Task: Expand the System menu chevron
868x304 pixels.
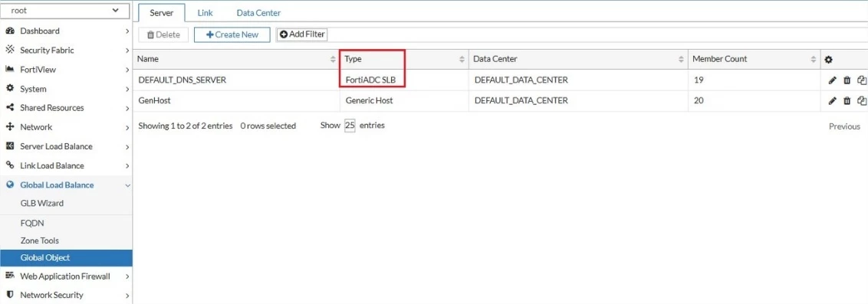Action: click(x=127, y=89)
